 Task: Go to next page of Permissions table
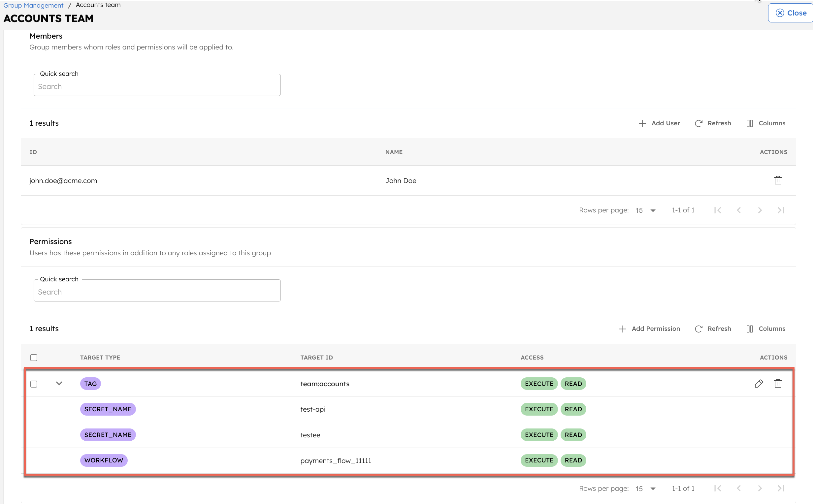tap(760, 489)
